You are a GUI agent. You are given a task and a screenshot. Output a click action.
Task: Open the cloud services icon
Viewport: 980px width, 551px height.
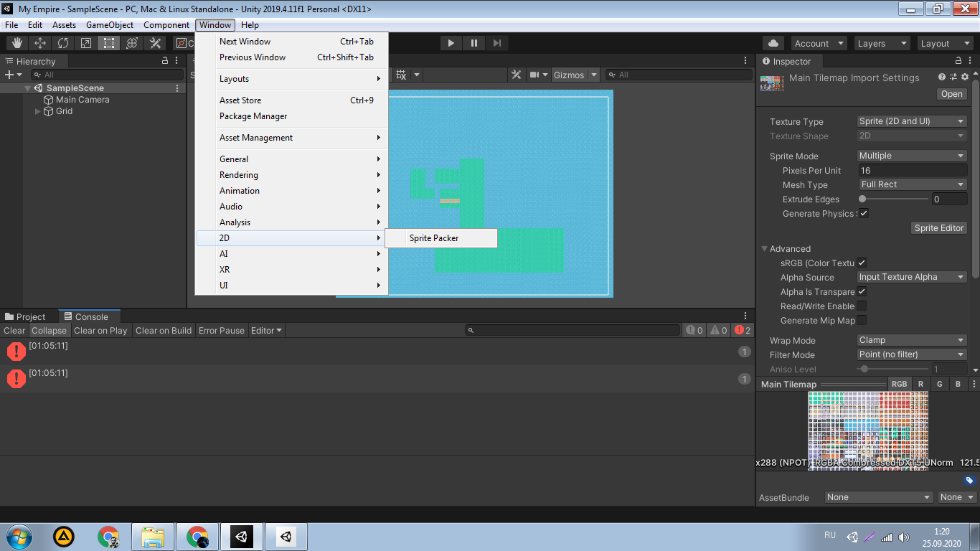773,43
